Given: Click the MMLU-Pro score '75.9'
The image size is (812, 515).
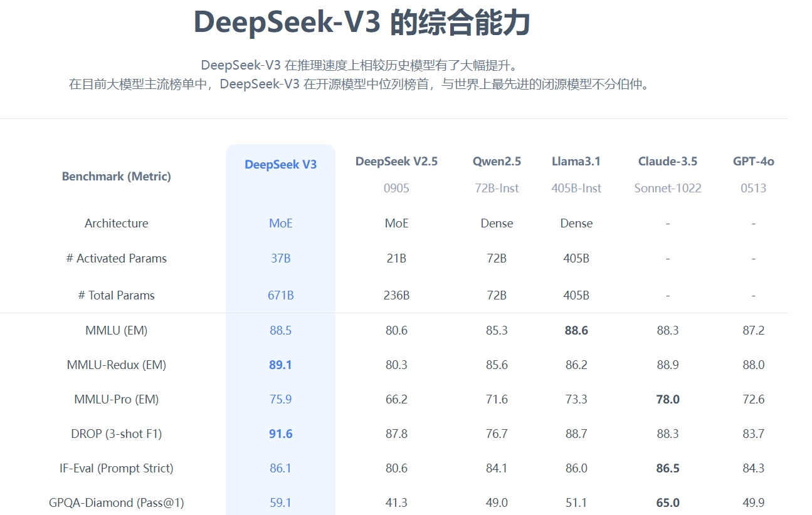Looking at the screenshot, I should click(x=281, y=399).
